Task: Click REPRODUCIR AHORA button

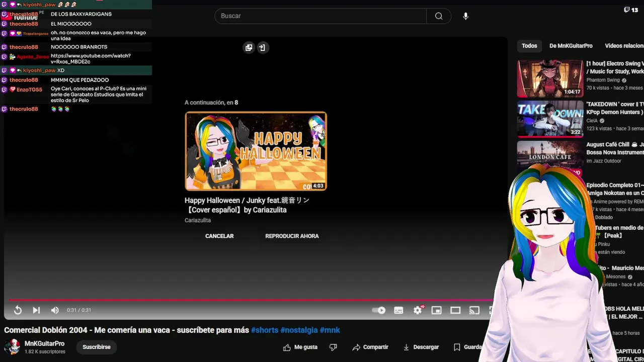Action: [292, 236]
